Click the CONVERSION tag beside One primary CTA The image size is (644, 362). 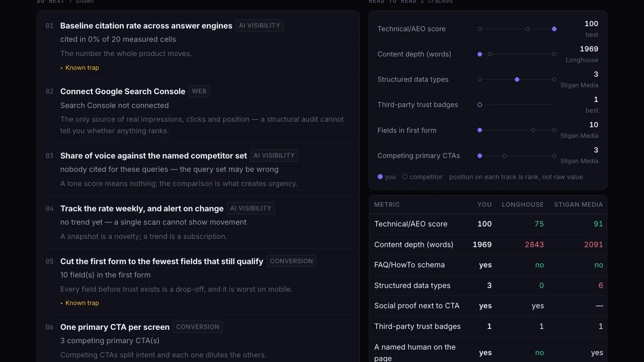[x=198, y=327]
